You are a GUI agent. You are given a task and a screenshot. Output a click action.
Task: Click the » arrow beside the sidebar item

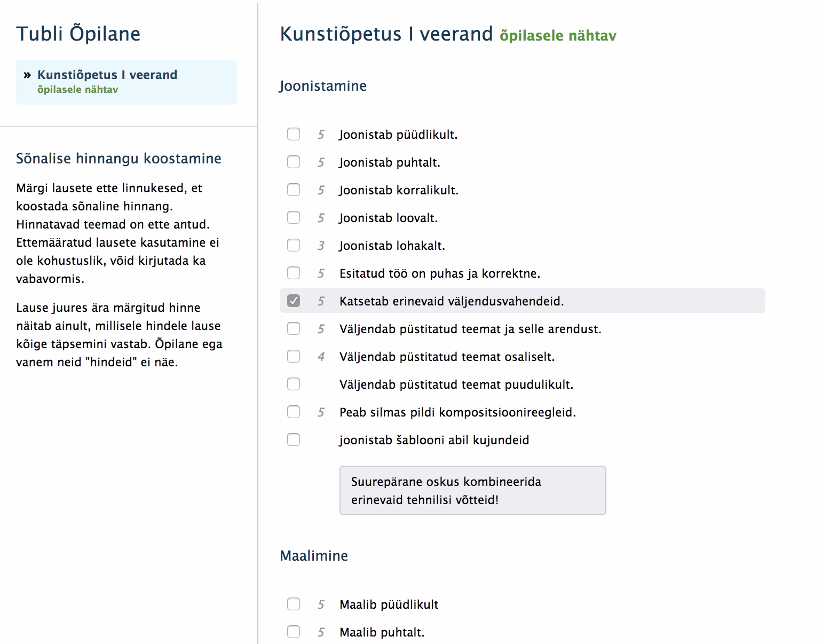27,75
